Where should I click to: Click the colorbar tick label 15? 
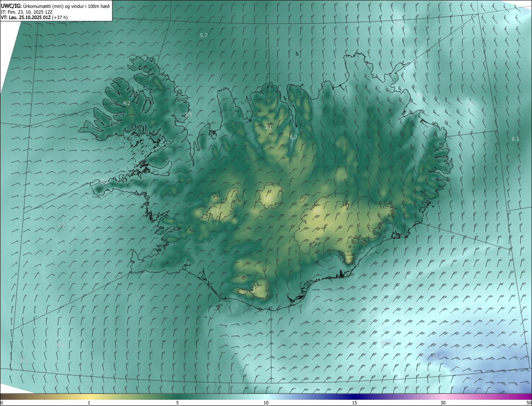point(355,403)
